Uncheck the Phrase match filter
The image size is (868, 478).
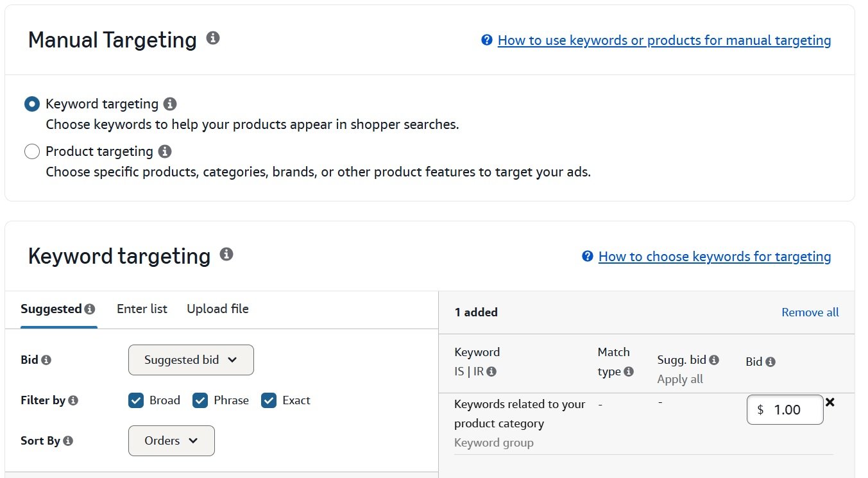(x=201, y=400)
